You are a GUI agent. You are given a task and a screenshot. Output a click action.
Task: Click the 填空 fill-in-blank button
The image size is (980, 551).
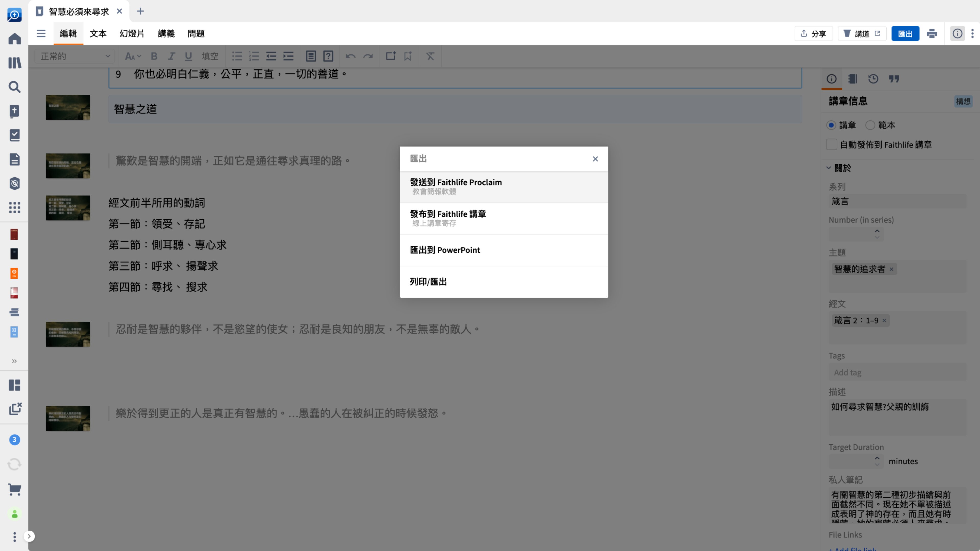click(x=210, y=56)
